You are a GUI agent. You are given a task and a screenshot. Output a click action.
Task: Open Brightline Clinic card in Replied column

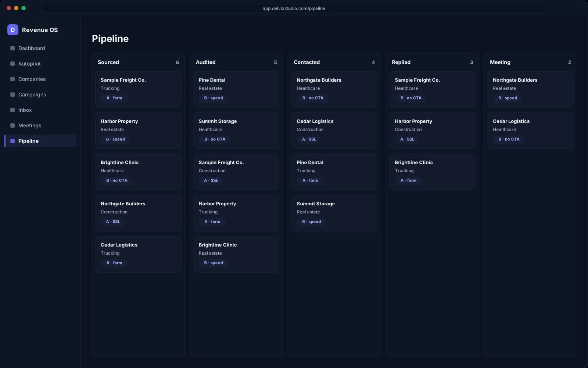point(433,172)
